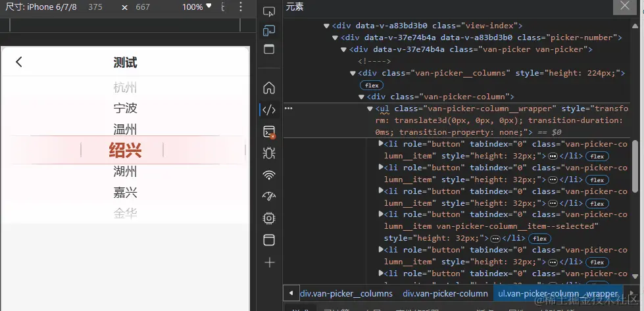Click the panel layout icon below device emulation
This screenshot has width=644, height=311.
pos(268,50)
